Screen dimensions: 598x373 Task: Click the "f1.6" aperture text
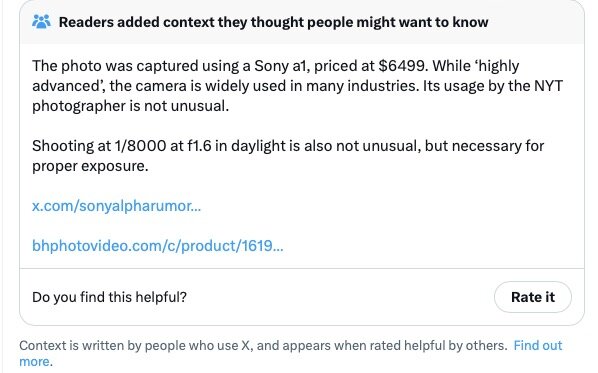pyautogui.click(x=199, y=146)
